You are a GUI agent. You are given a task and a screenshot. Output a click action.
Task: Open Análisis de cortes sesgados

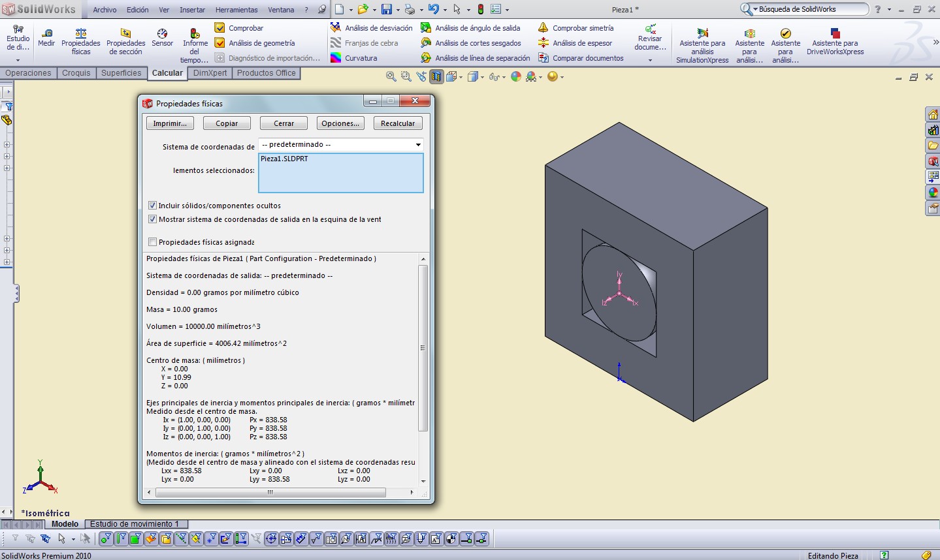[470, 43]
